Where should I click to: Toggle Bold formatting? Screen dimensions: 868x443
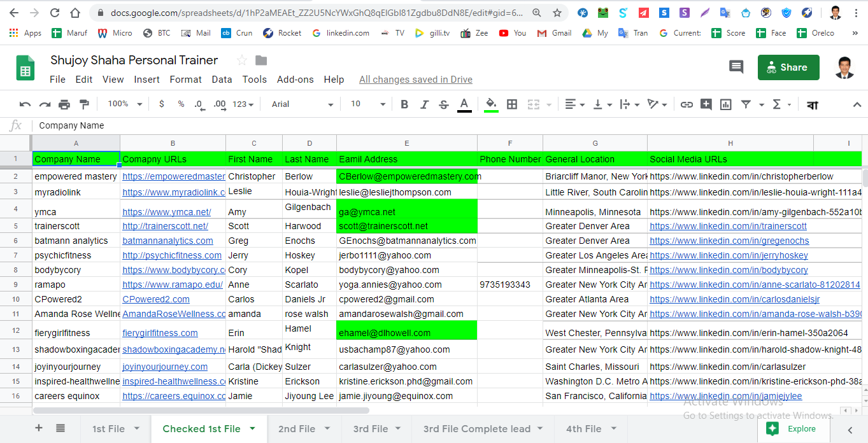pyautogui.click(x=404, y=104)
